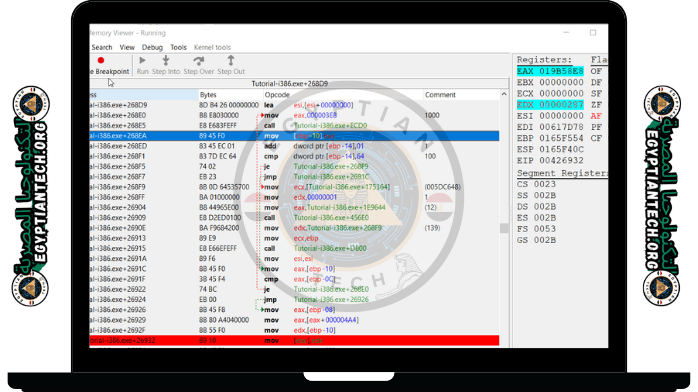Image resolution: width=698 pixels, height=392 pixels.
Task: Click the ESI 00000000 register
Action: [550, 116]
